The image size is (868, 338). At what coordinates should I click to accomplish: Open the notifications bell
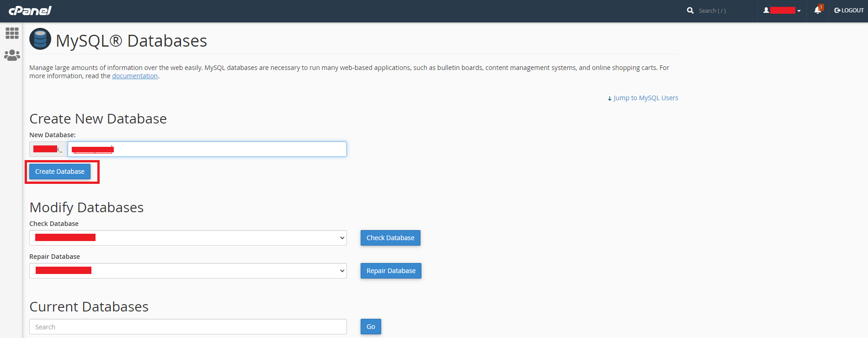818,10
